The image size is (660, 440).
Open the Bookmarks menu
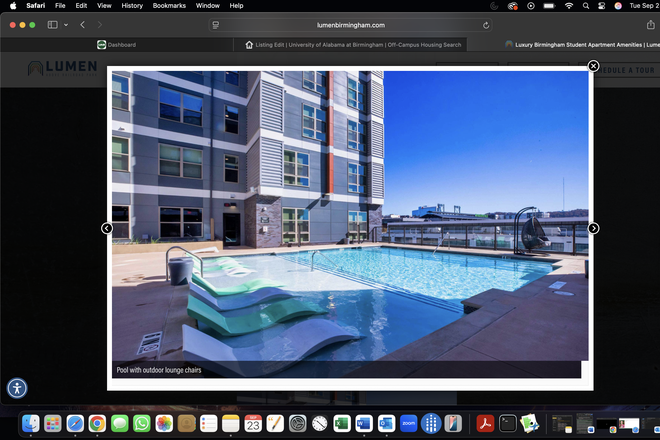tap(169, 5)
